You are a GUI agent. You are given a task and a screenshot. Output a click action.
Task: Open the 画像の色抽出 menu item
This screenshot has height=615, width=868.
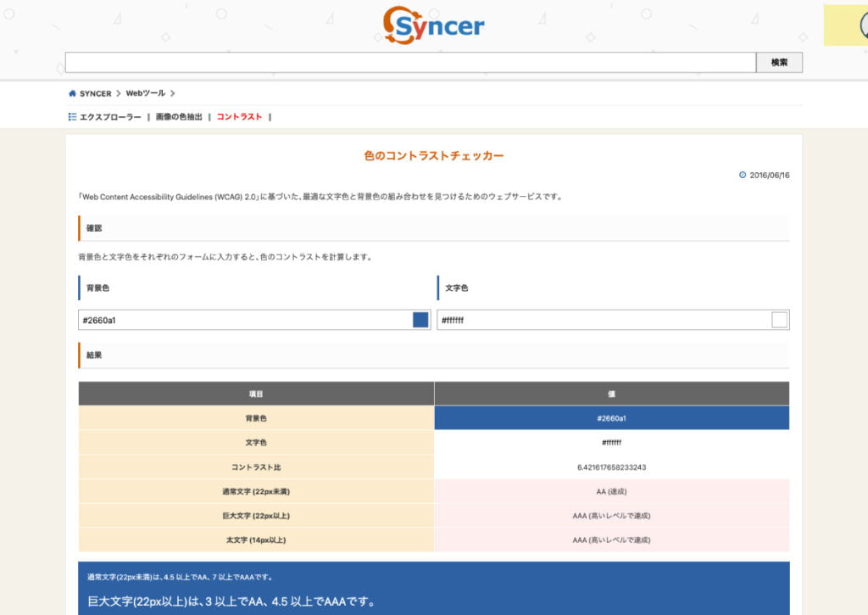coord(179,116)
